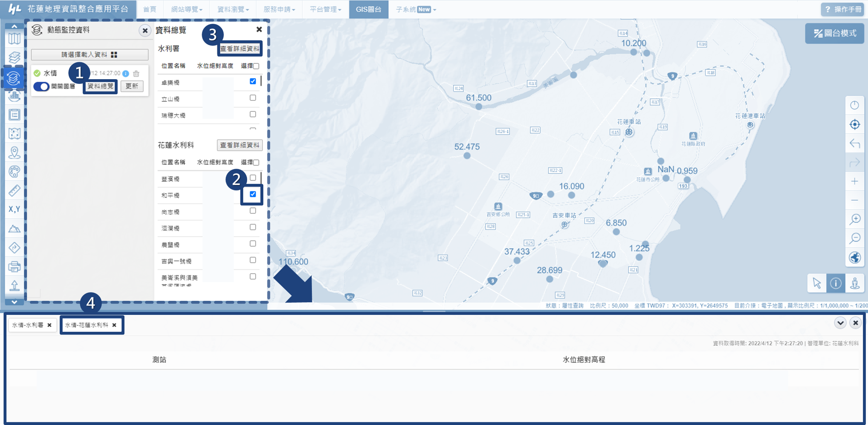Screen dimensions: 868x425
Task: Collapse the bottom data panel with the chevron
Action: coord(840,323)
